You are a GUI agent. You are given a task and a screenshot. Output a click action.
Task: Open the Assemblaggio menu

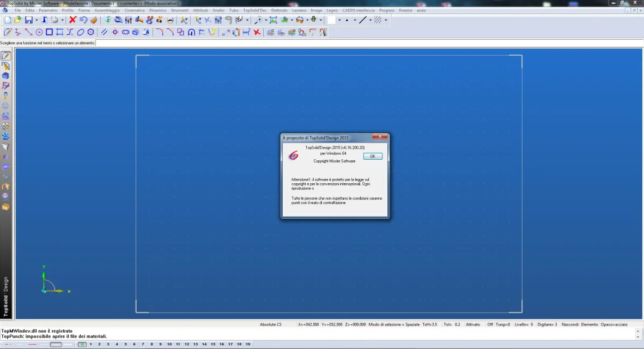click(107, 10)
